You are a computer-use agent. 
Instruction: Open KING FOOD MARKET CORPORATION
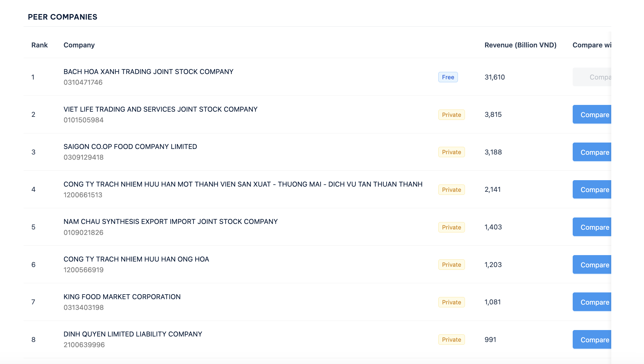(122, 297)
